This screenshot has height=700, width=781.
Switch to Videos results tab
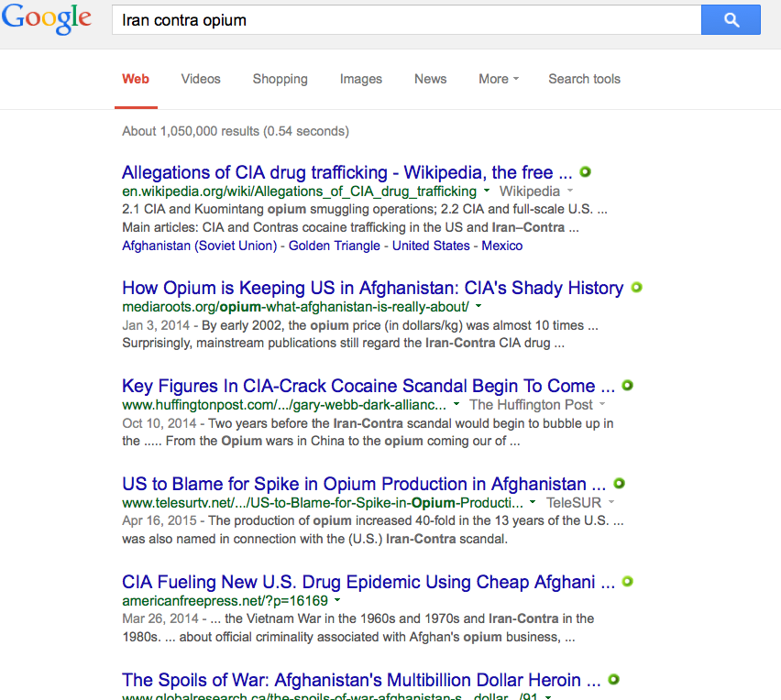pyautogui.click(x=201, y=79)
